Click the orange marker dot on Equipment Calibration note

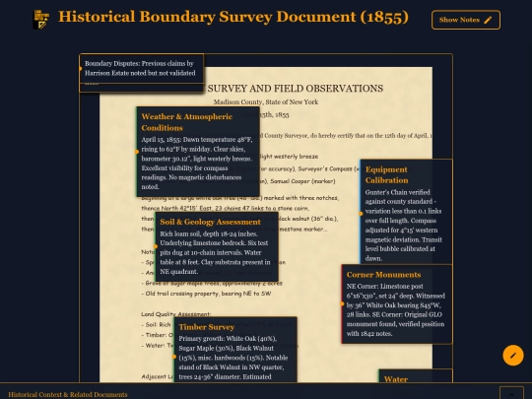point(361,214)
